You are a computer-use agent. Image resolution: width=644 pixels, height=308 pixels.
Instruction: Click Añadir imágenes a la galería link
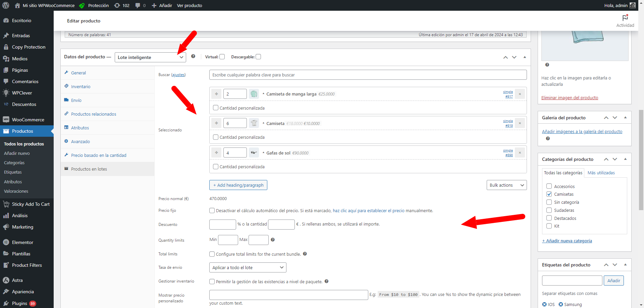click(582, 131)
